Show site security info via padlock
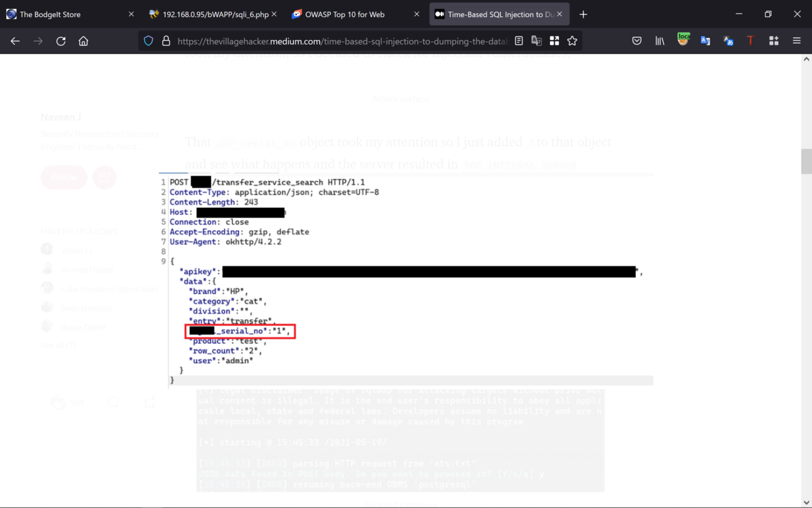This screenshot has width=812, height=508. click(166, 41)
